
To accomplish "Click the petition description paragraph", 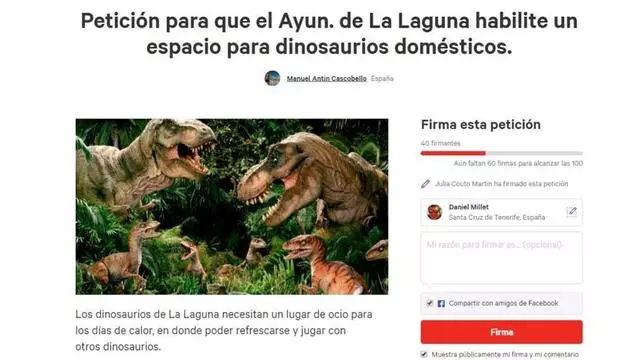I will pyautogui.click(x=224, y=331).
